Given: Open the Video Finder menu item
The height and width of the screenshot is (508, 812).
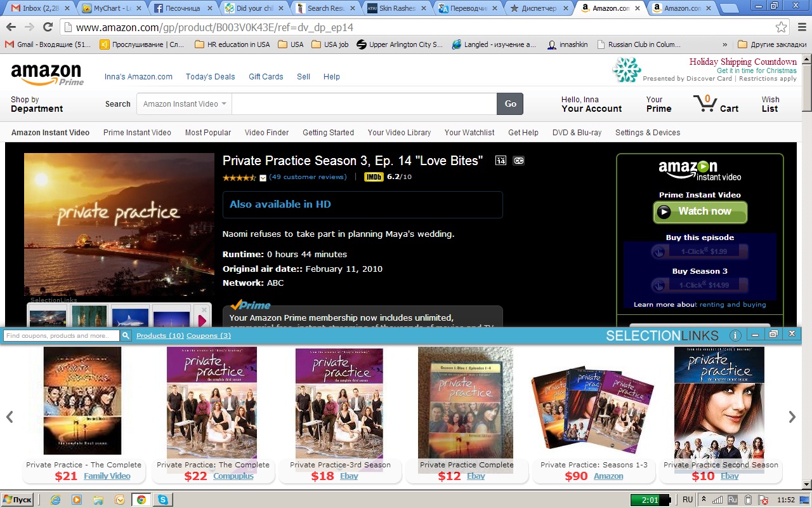Looking at the screenshot, I should pos(266,133).
